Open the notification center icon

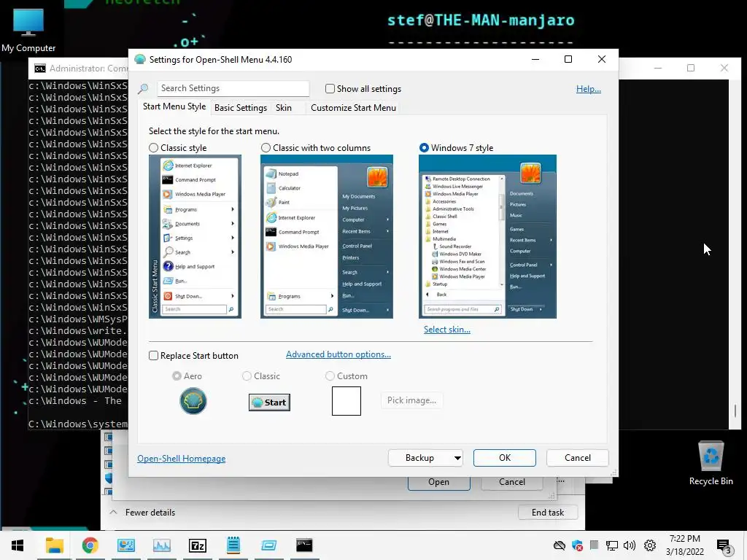tap(724, 547)
